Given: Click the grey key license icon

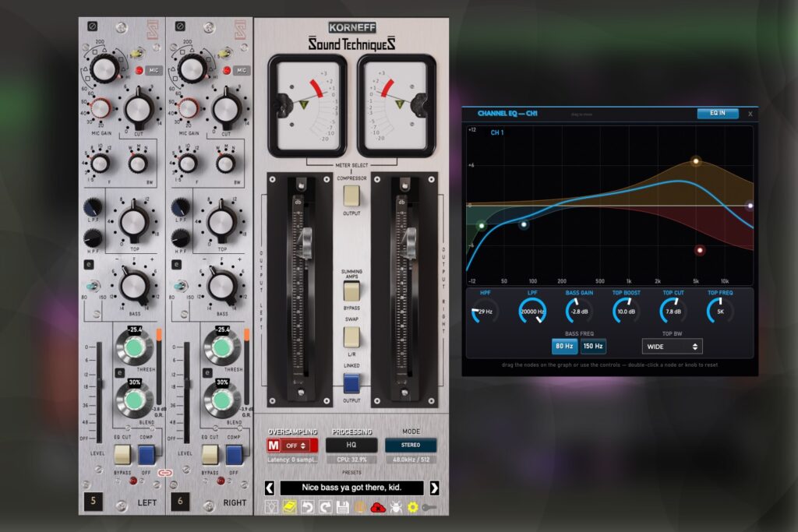Looking at the screenshot, I should pos(429,507).
